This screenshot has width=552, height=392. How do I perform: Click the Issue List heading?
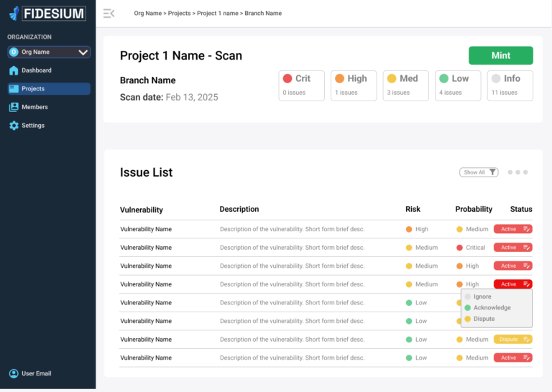click(x=146, y=172)
